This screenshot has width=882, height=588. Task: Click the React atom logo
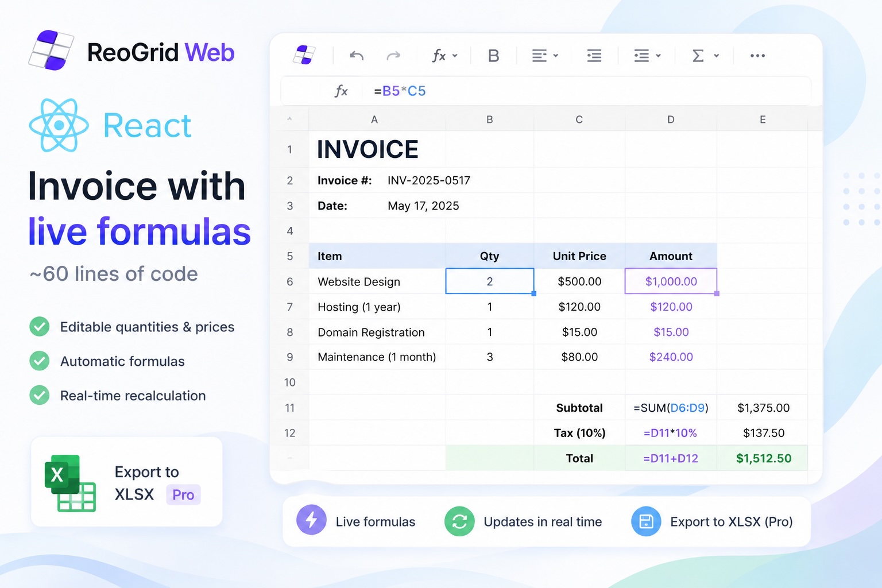click(59, 125)
